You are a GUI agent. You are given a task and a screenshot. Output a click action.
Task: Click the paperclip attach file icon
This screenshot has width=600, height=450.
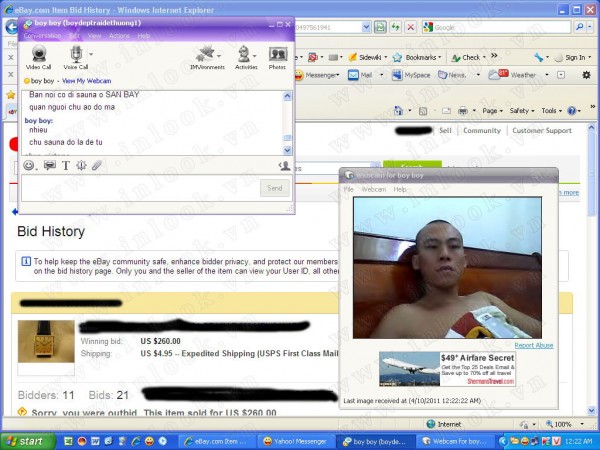(97, 165)
